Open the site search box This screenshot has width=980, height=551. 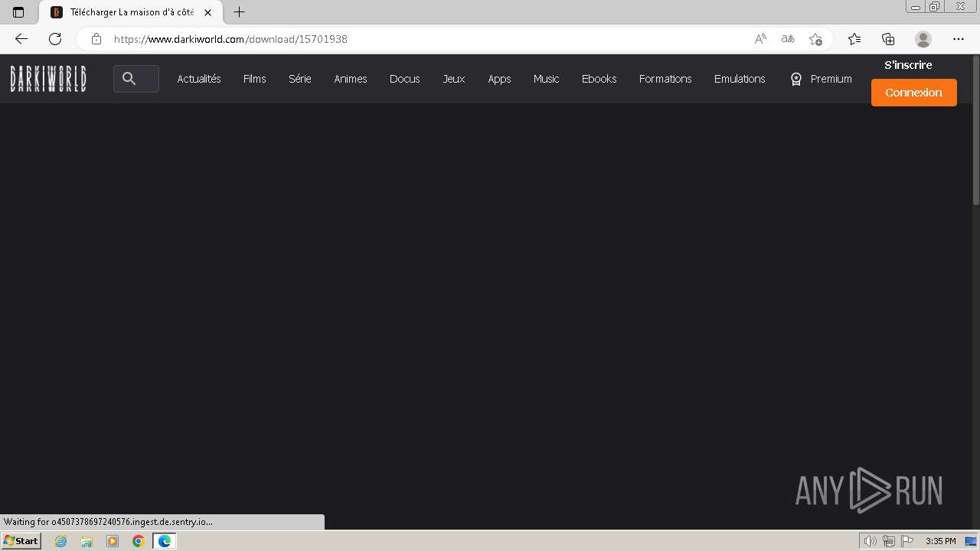click(136, 79)
